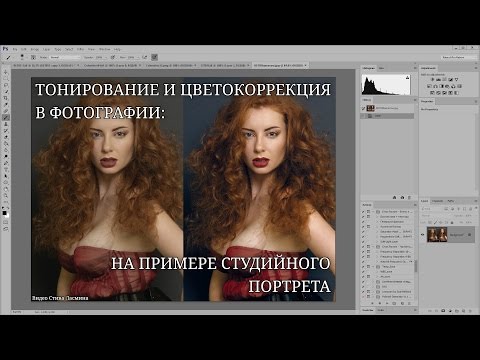Click histogram cached data warning icon

pos(407,78)
